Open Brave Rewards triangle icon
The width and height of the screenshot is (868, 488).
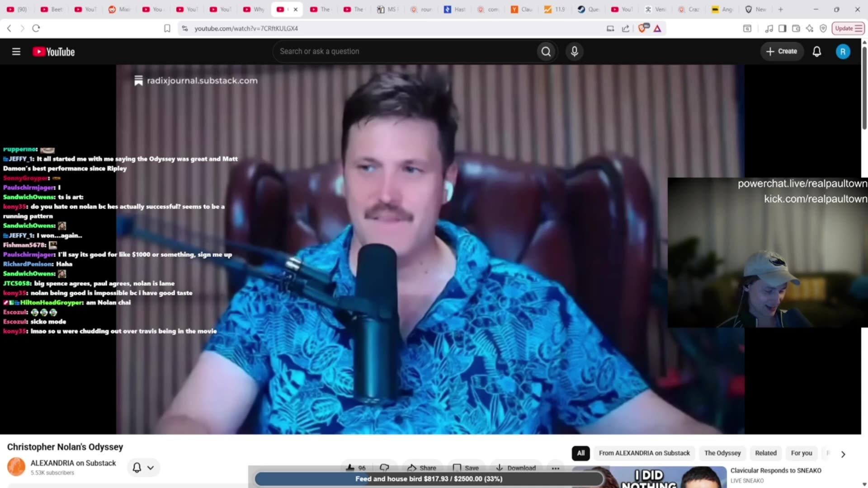pos(657,28)
